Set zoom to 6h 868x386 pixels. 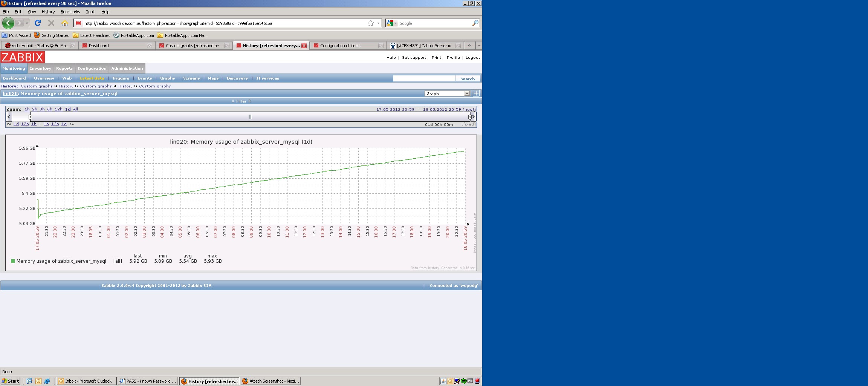[x=49, y=109]
